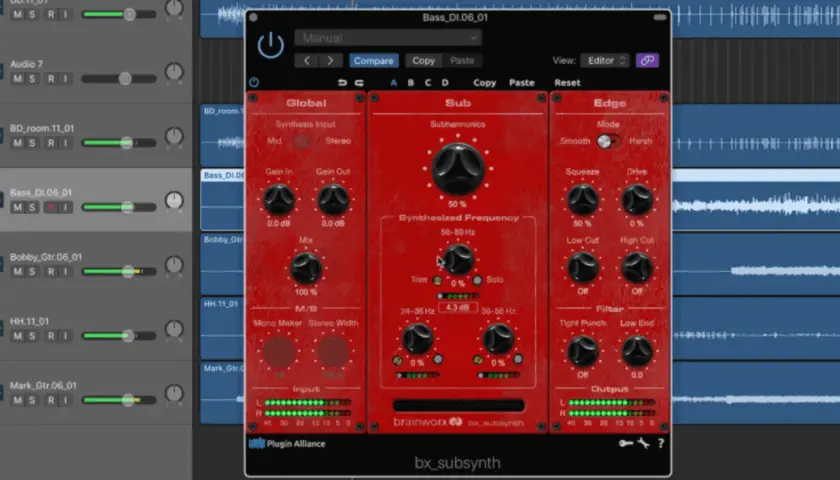Adjust volume fader on Bass_DI.06_01 track

pos(128,207)
